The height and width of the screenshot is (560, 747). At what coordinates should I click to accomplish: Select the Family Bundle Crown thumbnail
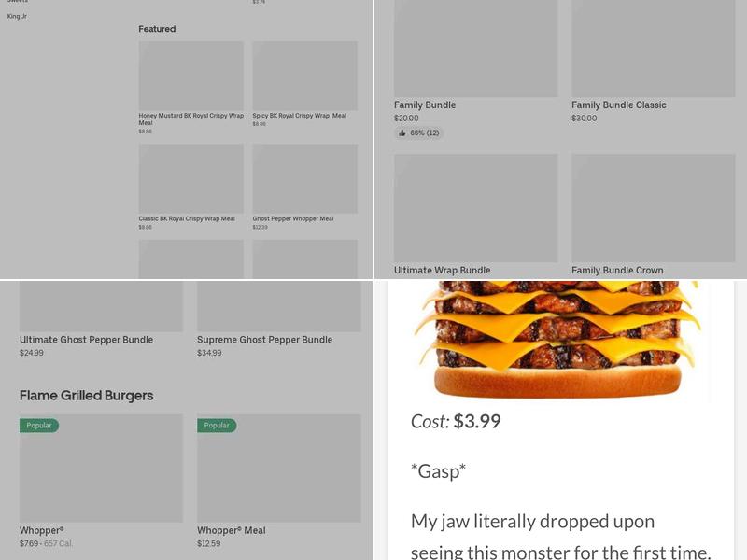pyautogui.click(x=653, y=207)
